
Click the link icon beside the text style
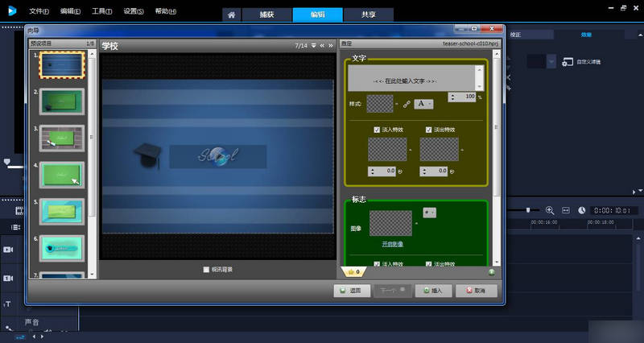tap(406, 104)
